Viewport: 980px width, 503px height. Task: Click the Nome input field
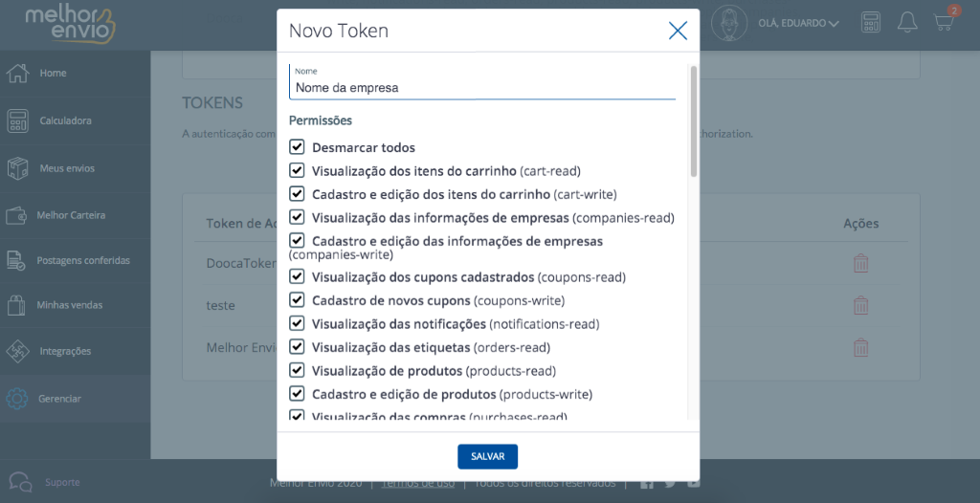[482, 82]
